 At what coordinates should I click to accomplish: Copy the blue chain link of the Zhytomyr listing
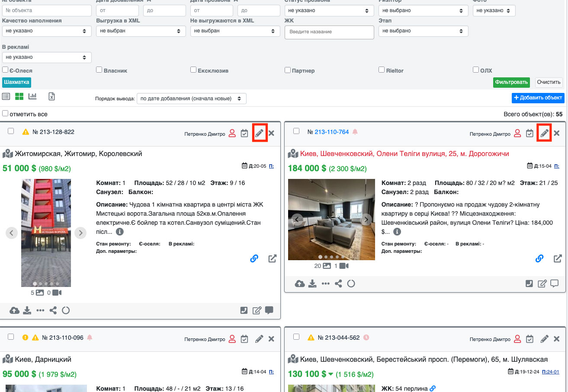254,258
